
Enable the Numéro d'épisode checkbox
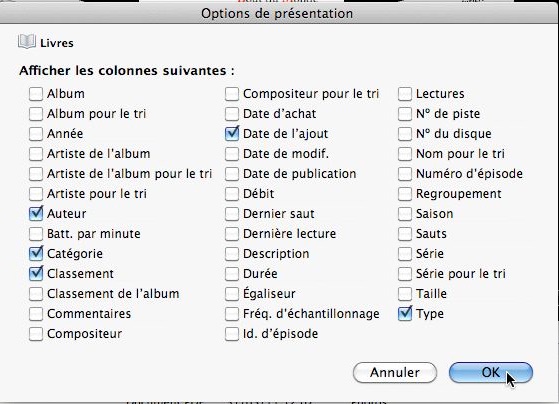click(405, 174)
